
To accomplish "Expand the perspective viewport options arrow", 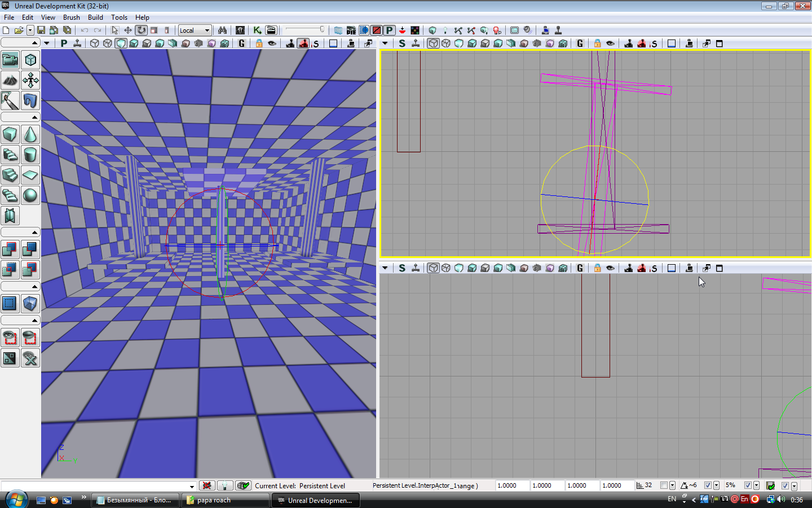I will 47,43.
